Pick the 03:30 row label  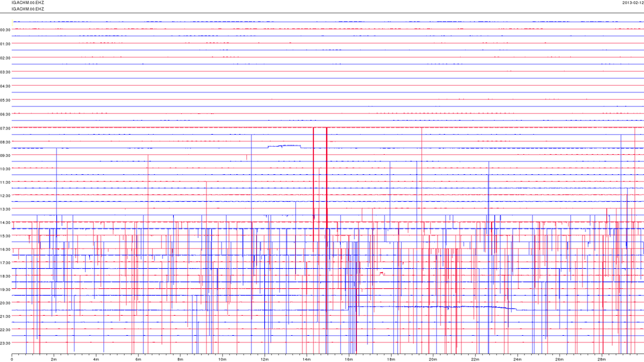5,72
